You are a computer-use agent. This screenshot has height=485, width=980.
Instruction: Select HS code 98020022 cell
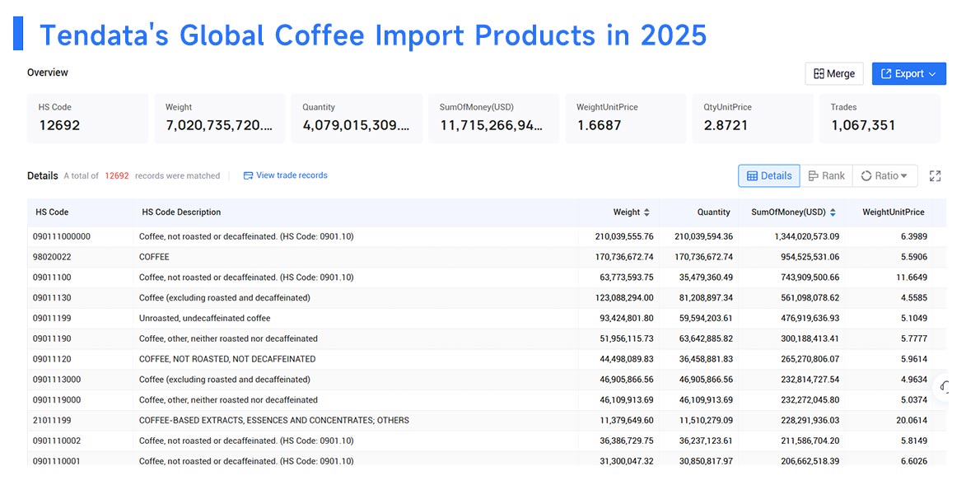pos(51,257)
